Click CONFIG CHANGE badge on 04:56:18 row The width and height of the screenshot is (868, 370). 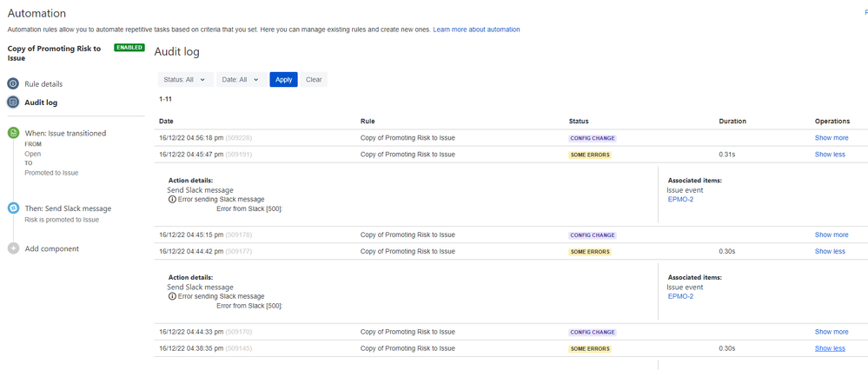click(593, 138)
